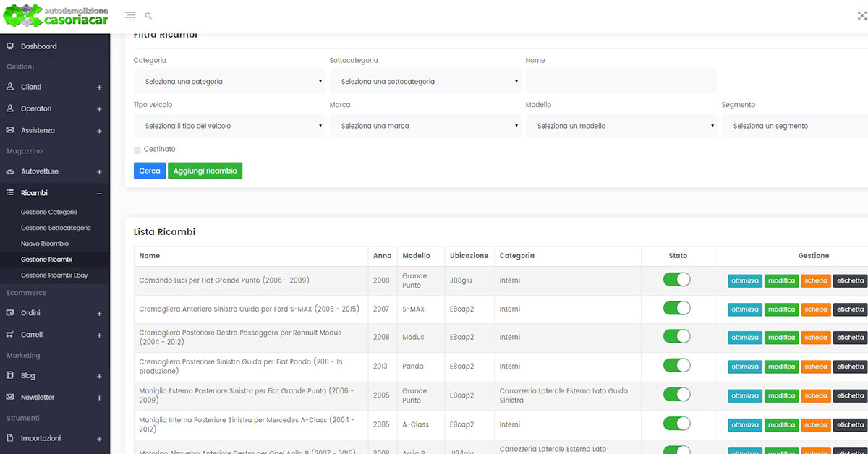Click the Autovetture car icon
The width and height of the screenshot is (868, 454).
click(x=10, y=171)
